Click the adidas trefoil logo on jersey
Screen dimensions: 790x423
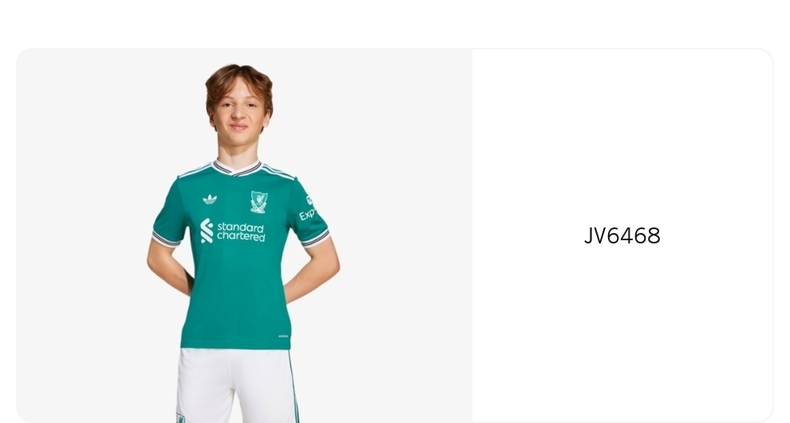[x=210, y=199]
